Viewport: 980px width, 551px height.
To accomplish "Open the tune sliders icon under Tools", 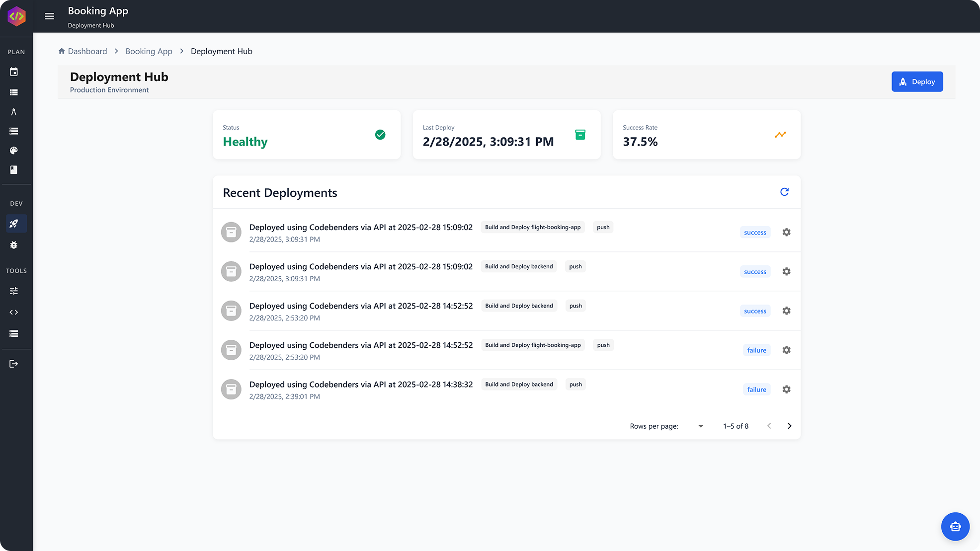I will [14, 291].
